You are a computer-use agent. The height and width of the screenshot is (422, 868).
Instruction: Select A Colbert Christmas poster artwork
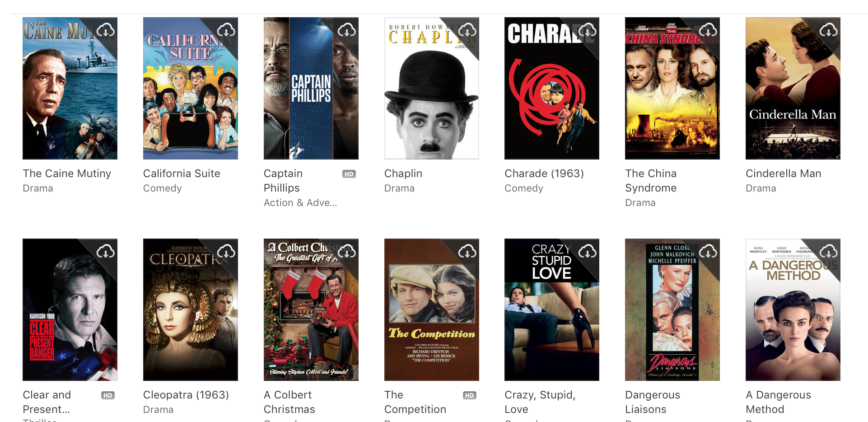[311, 310]
